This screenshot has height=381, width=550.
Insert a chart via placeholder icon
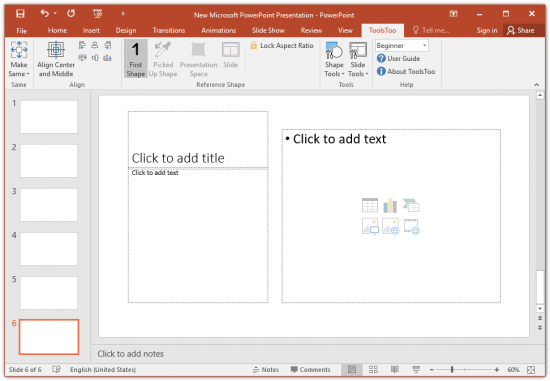390,205
